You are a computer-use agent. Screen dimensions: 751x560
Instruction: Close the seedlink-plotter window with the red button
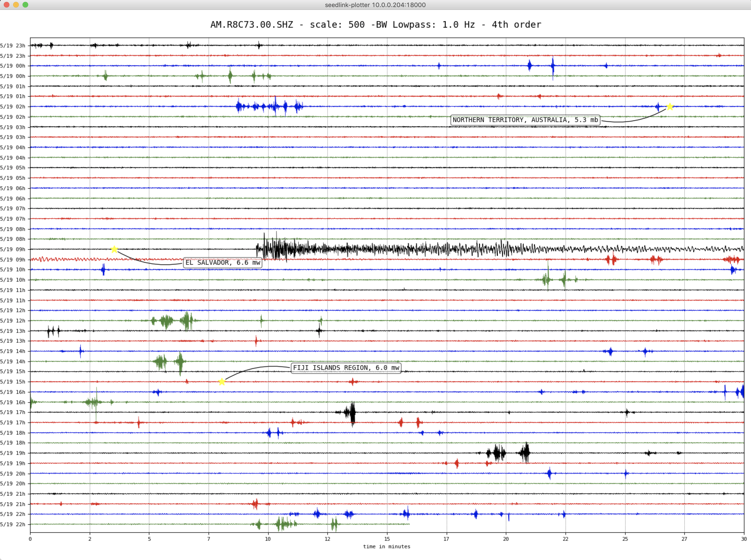click(6, 5)
